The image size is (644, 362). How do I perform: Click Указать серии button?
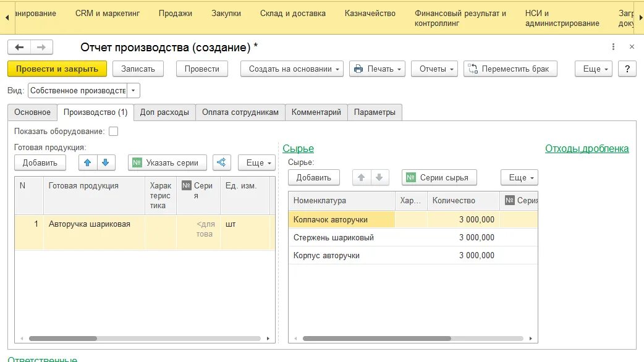pyautogui.click(x=167, y=162)
